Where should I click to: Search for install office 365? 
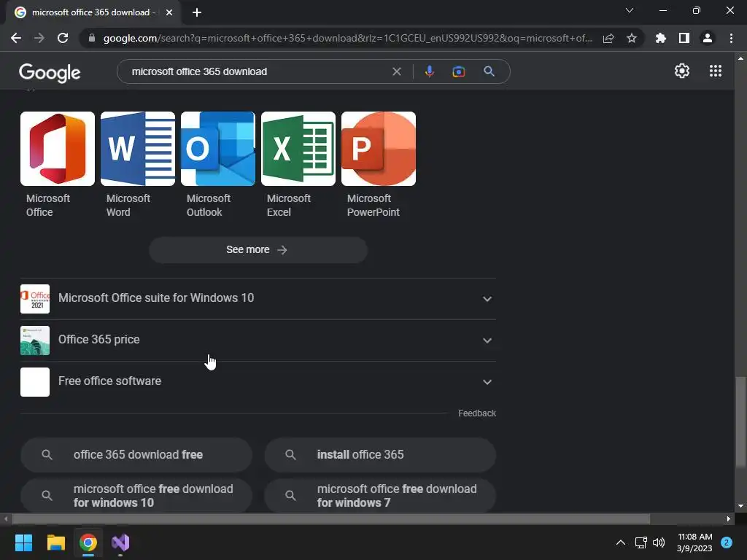380,455
